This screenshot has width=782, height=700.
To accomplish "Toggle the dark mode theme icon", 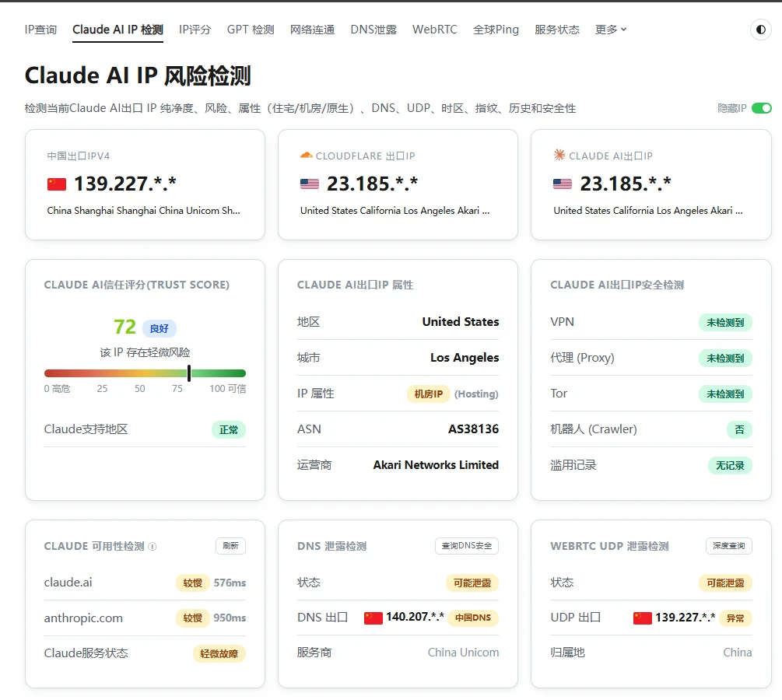I will pos(760,30).
